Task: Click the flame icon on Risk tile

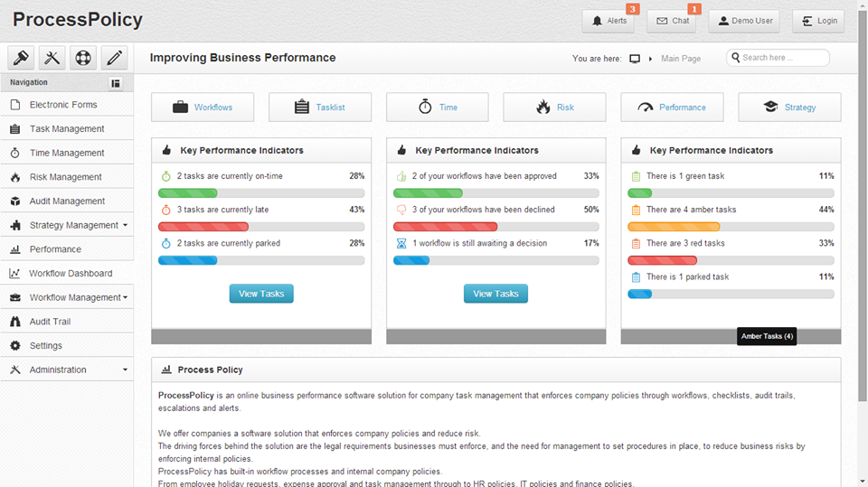Action: click(x=543, y=107)
